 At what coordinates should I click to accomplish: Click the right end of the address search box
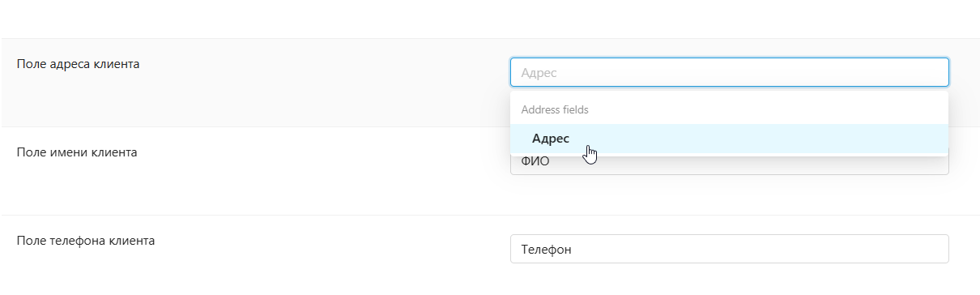click(x=931, y=72)
